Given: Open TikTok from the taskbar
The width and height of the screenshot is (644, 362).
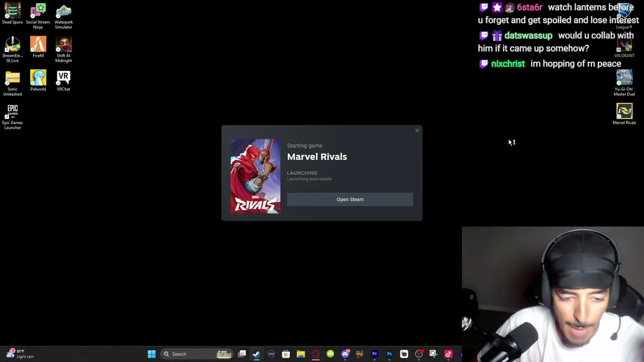Looking at the screenshot, I should coord(448,354).
